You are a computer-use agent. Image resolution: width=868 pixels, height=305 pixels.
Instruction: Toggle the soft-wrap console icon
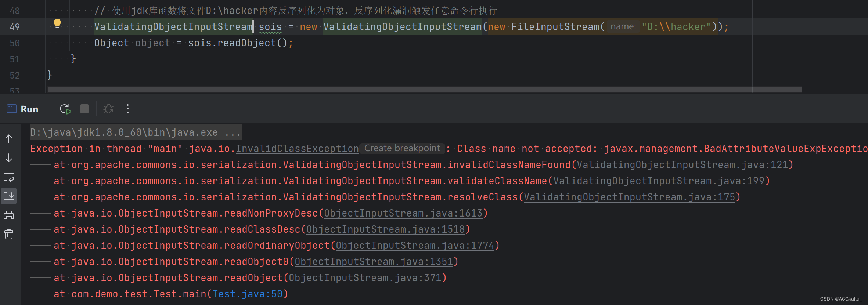coord(9,177)
